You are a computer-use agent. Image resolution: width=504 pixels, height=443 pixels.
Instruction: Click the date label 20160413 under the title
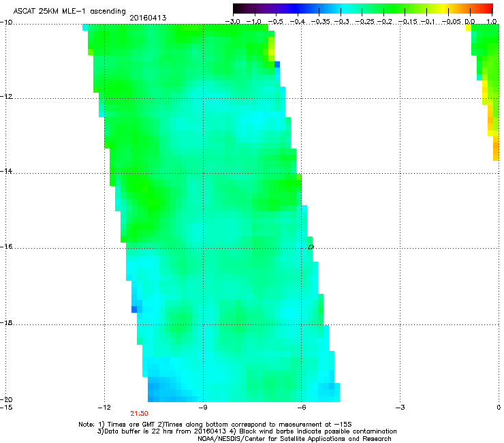pos(148,18)
